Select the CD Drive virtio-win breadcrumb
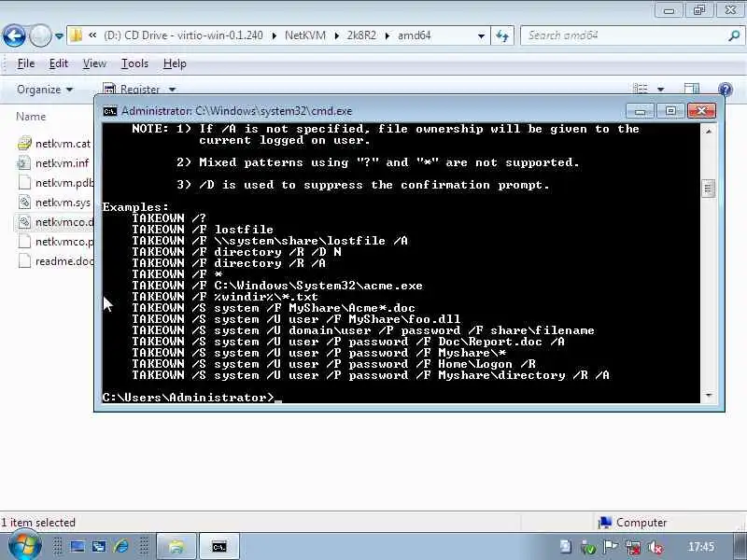 tap(183, 35)
